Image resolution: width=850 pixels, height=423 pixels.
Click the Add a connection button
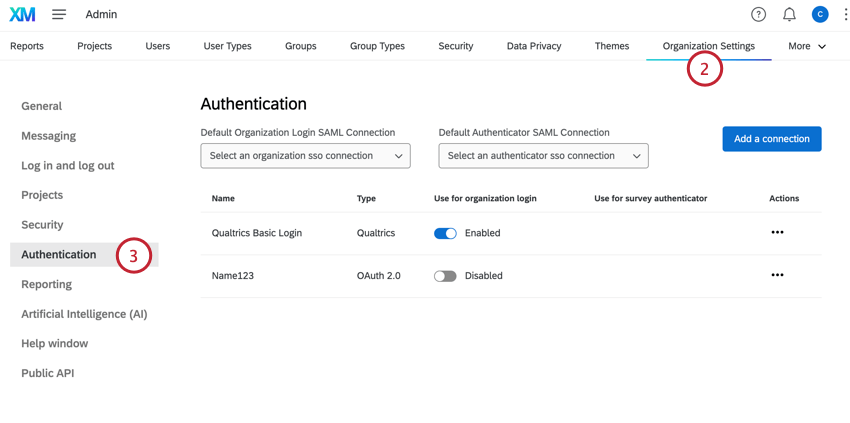pos(771,139)
